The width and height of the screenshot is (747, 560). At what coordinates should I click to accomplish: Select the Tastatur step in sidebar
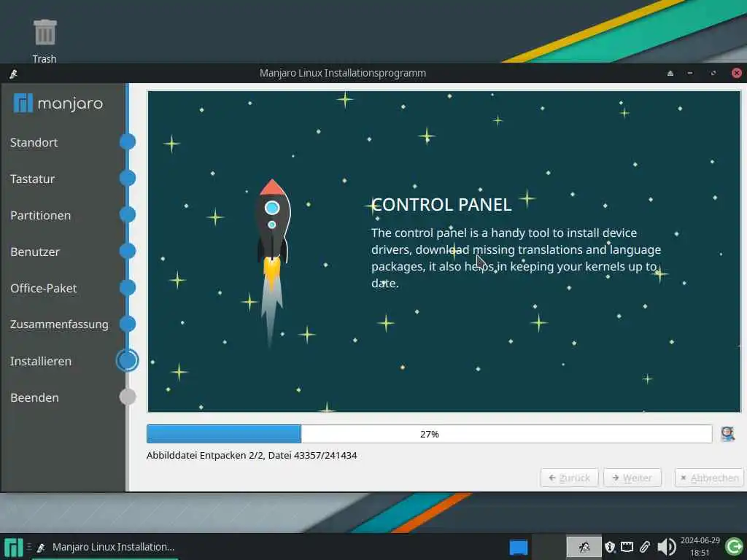[32, 179]
